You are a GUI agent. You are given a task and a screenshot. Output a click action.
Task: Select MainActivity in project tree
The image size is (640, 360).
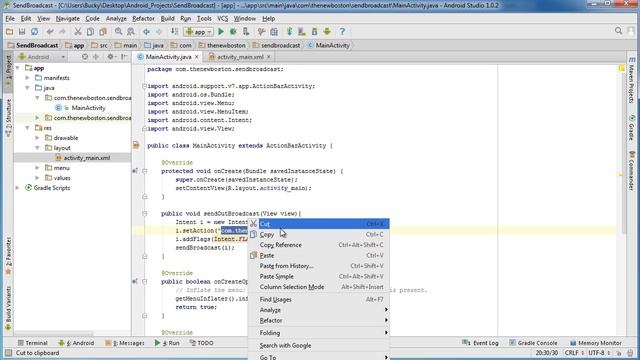pos(88,108)
